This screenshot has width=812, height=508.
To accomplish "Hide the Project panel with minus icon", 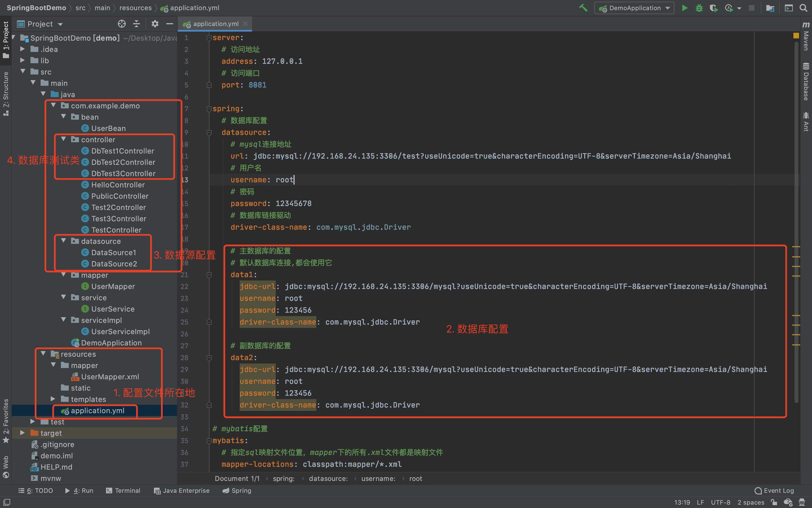I will point(170,24).
